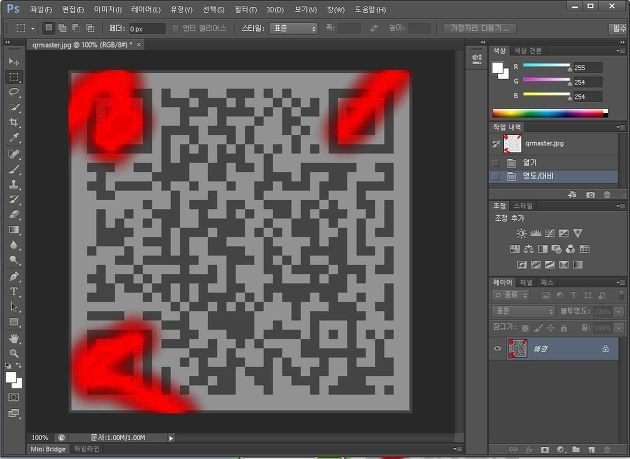Open the Edit menu
Viewport: 630px width, 459px height.
73,9
